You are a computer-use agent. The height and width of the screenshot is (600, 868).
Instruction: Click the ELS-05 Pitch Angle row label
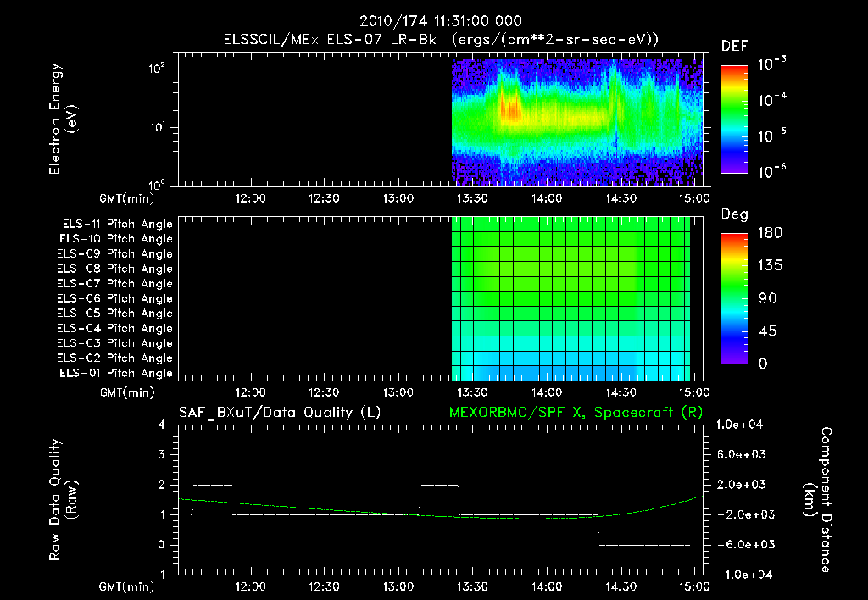point(115,314)
